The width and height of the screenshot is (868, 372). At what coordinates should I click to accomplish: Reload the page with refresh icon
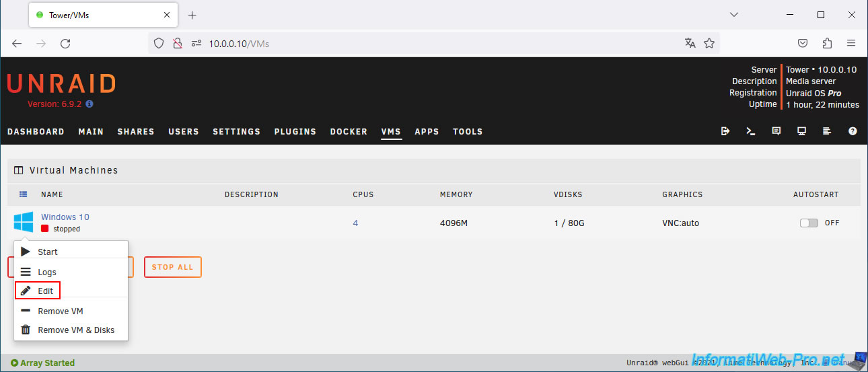65,43
